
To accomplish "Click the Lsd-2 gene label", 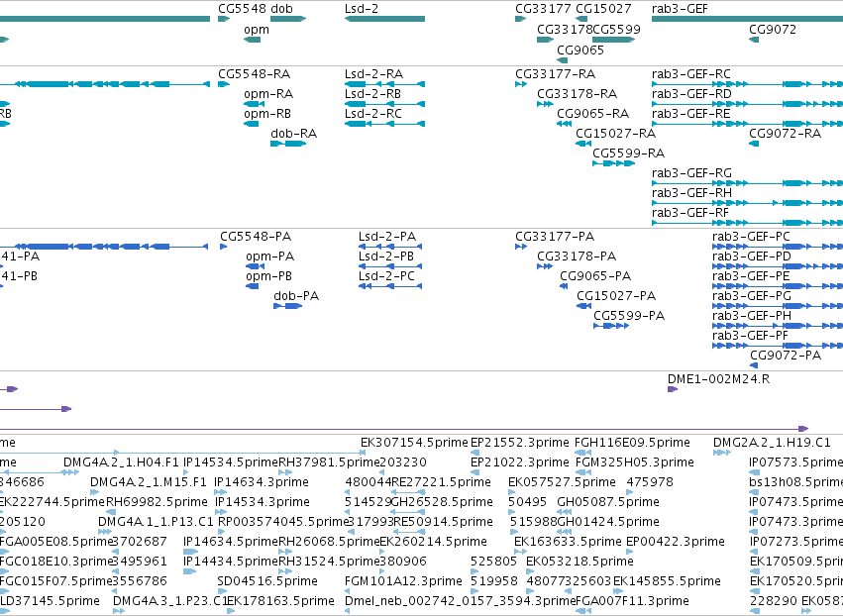I will tap(362, 9).
